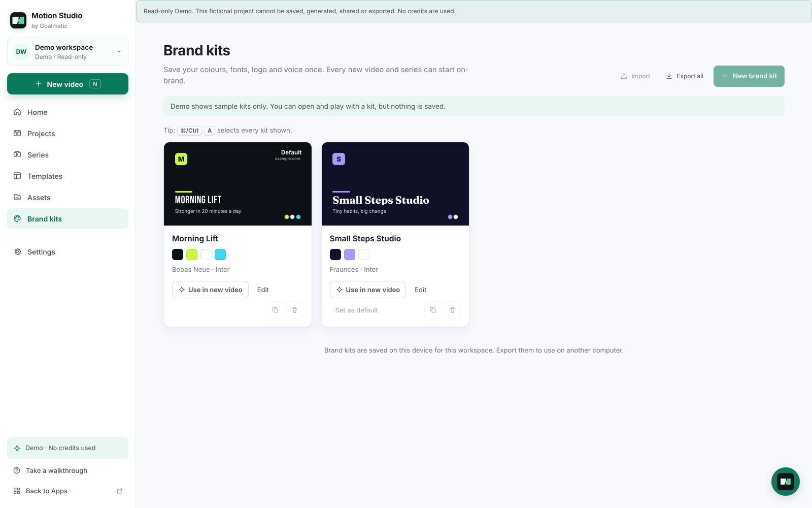Edit the Small Steps Studio kit
Viewport: 812px width, 508px height.
point(421,290)
